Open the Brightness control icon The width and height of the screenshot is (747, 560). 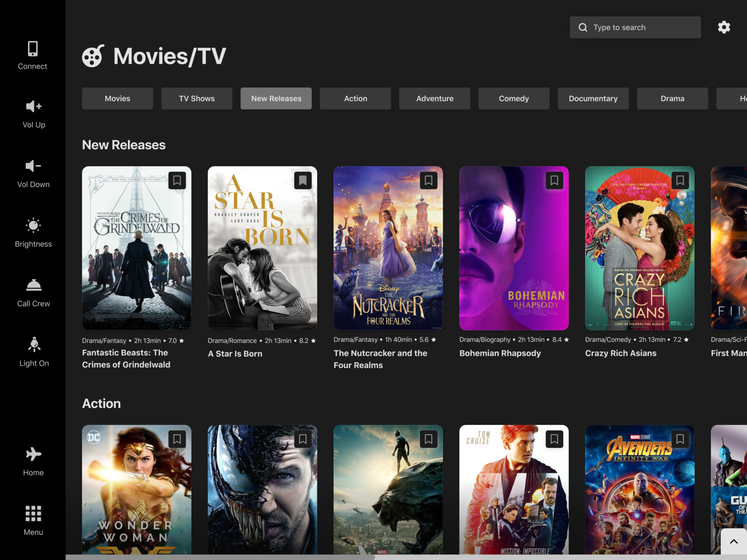33,226
